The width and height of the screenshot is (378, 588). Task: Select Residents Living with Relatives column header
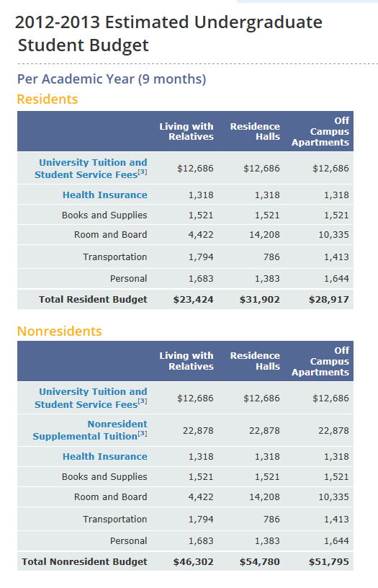pyautogui.click(x=186, y=131)
